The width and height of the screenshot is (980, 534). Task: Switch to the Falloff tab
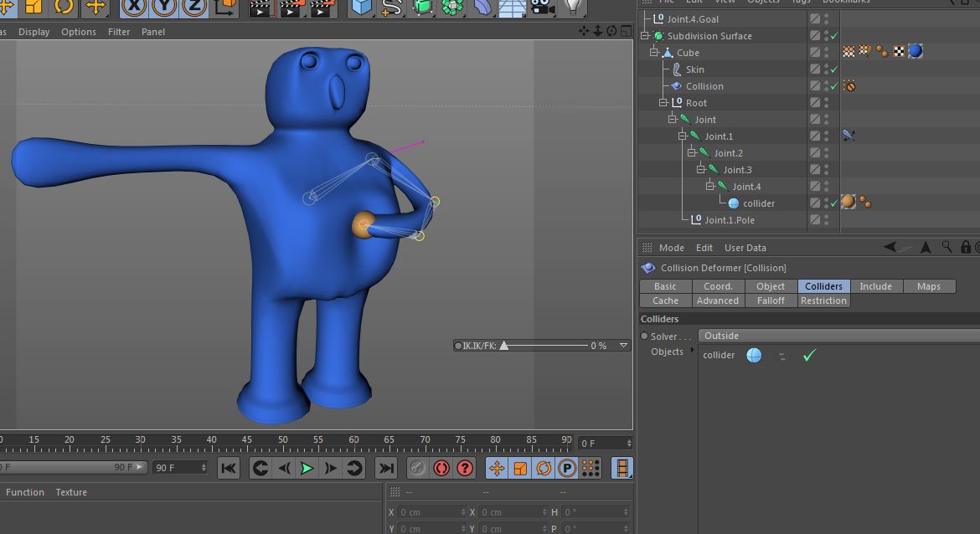pyautogui.click(x=771, y=300)
